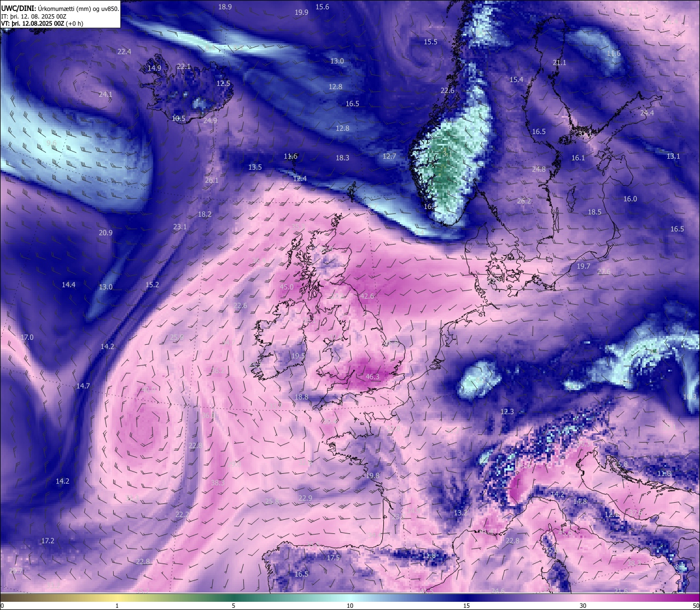Click the 10.5 value south of Iceland
This screenshot has width=700, height=610.
[178, 118]
